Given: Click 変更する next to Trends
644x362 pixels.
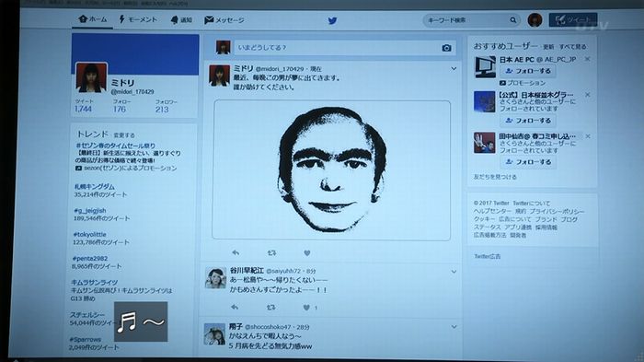Looking at the screenshot, I should [124, 135].
